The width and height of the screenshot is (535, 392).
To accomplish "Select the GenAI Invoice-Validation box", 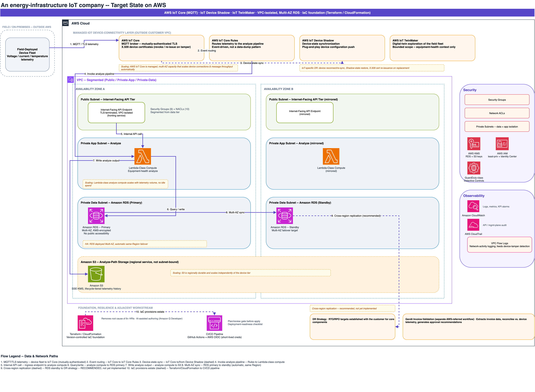I will point(468,327).
